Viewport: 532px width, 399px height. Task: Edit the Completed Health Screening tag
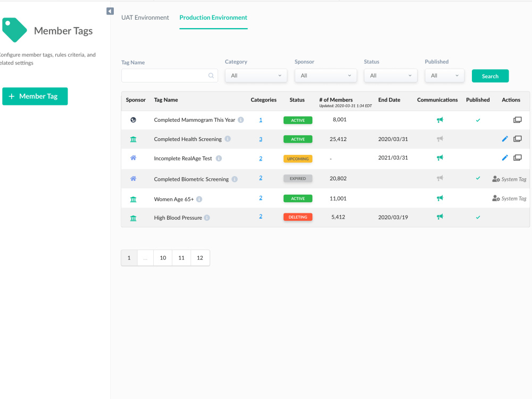[505, 139]
